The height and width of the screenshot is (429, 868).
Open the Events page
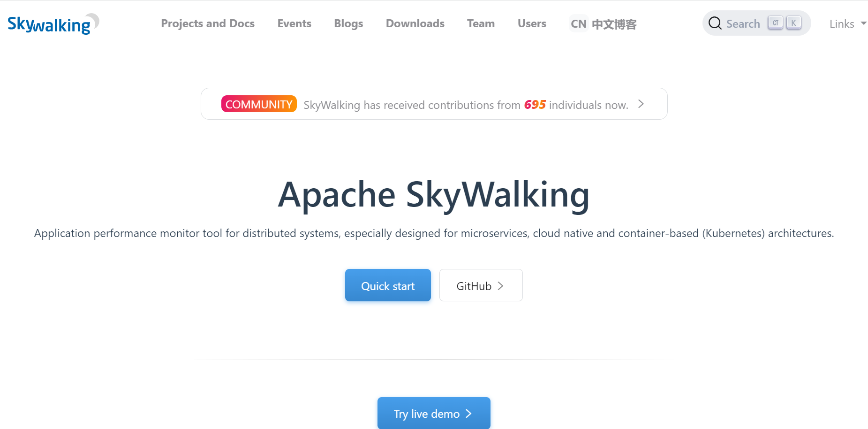click(294, 23)
